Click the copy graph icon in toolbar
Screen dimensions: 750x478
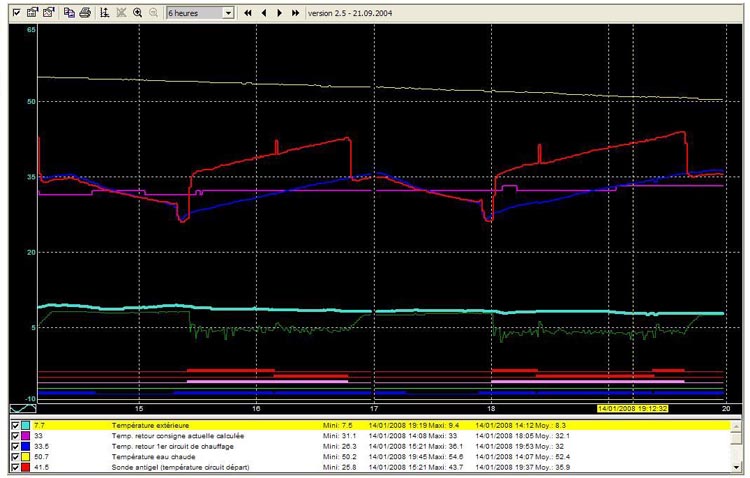tap(69, 13)
